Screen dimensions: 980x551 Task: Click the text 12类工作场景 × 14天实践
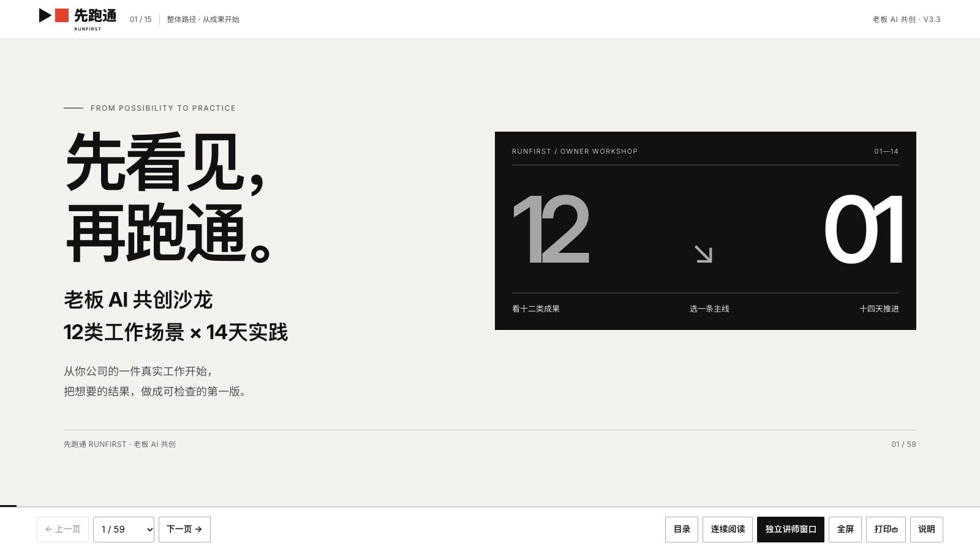coord(176,332)
